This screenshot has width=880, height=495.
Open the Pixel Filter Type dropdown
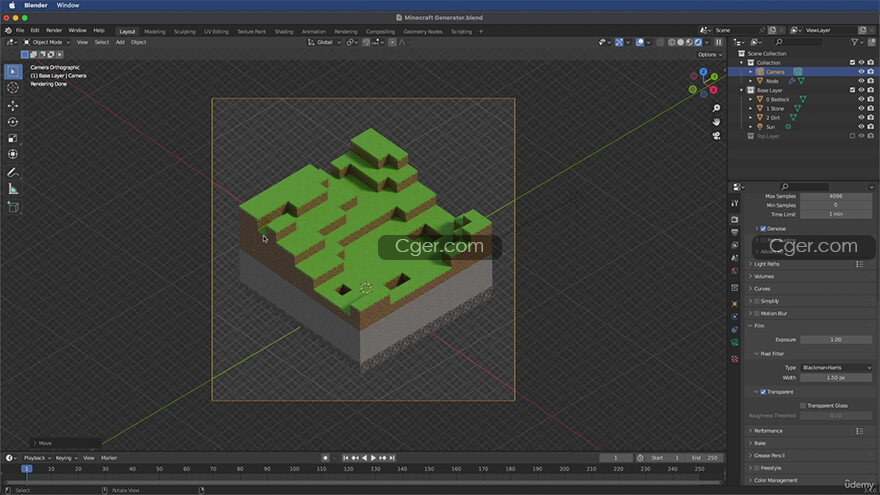[836, 368]
